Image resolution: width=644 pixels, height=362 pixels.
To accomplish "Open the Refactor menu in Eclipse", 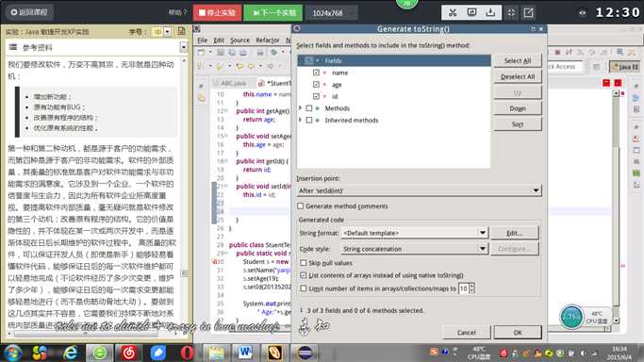I will point(268,41).
